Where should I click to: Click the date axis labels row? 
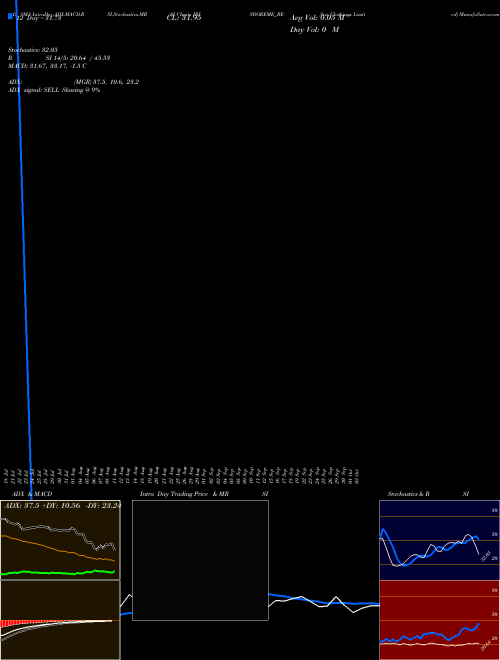point(182,475)
